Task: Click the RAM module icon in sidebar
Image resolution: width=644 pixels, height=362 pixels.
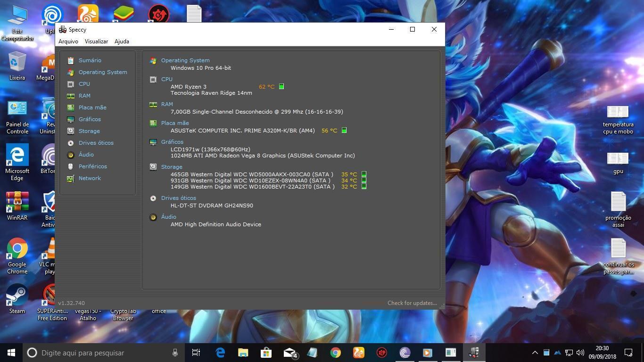Action: pos(71,96)
